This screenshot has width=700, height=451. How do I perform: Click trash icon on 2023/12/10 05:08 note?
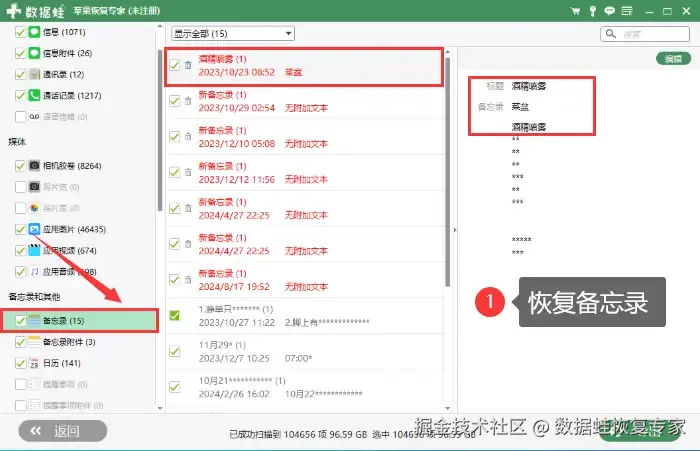(x=188, y=137)
